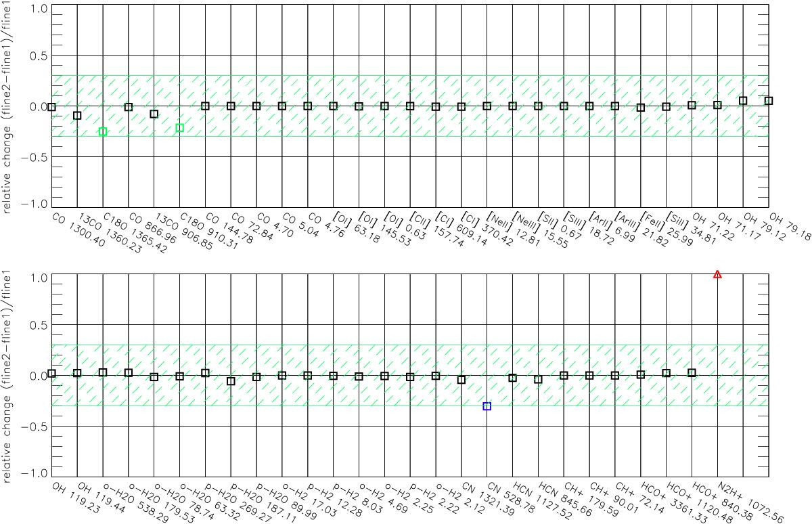Click the red triangle marker for N2H+ 1072.56
This screenshot has height=524, width=812.
click(717, 274)
